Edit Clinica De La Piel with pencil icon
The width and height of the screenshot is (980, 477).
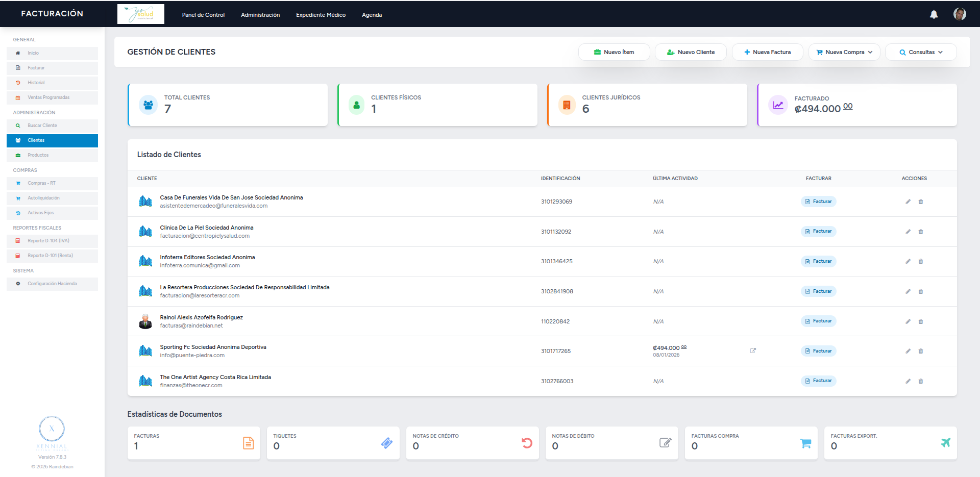(908, 231)
